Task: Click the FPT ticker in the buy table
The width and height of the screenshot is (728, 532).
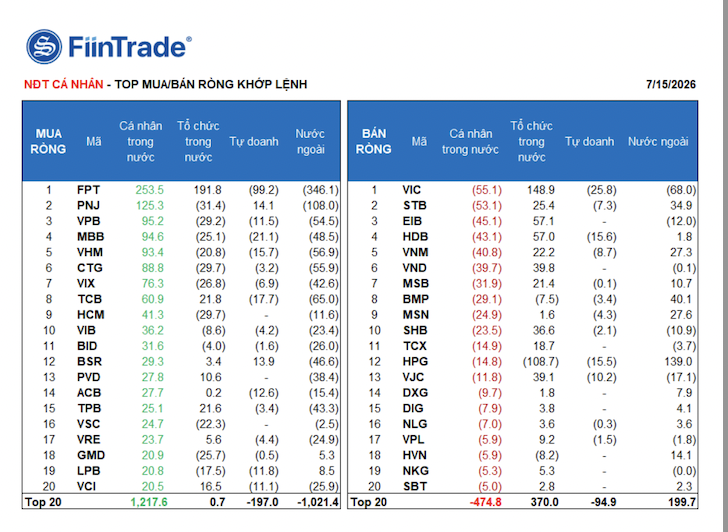Action: click(88, 190)
